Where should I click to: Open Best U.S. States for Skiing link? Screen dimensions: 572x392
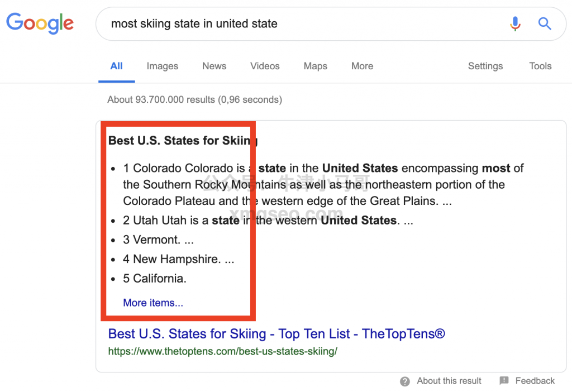[276, 334]
